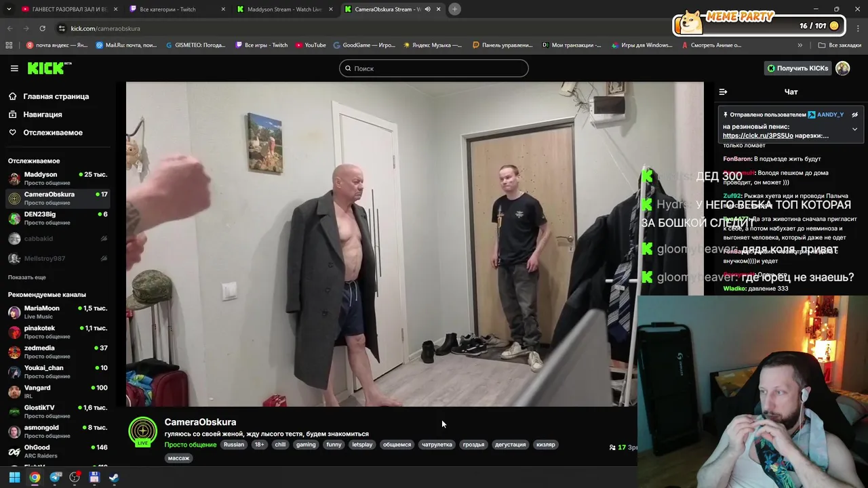Go to Главная страница
The image size is (868, 488).
56,96
